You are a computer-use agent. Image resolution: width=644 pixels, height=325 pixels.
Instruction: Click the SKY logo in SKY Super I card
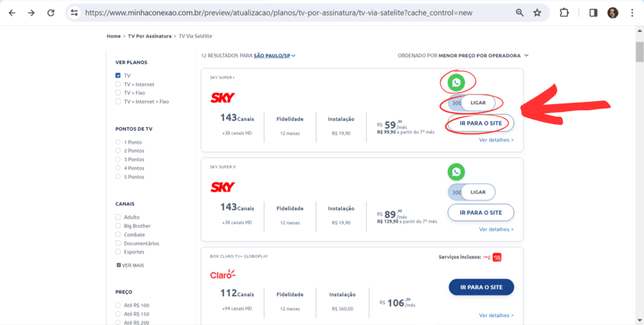pos(223,98)
